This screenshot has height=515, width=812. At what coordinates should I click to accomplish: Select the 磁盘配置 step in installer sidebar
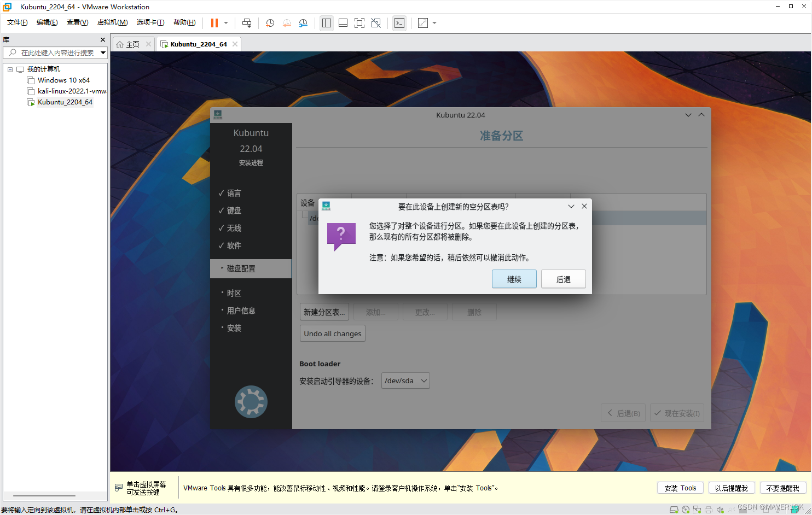click(x=251, y=268)
